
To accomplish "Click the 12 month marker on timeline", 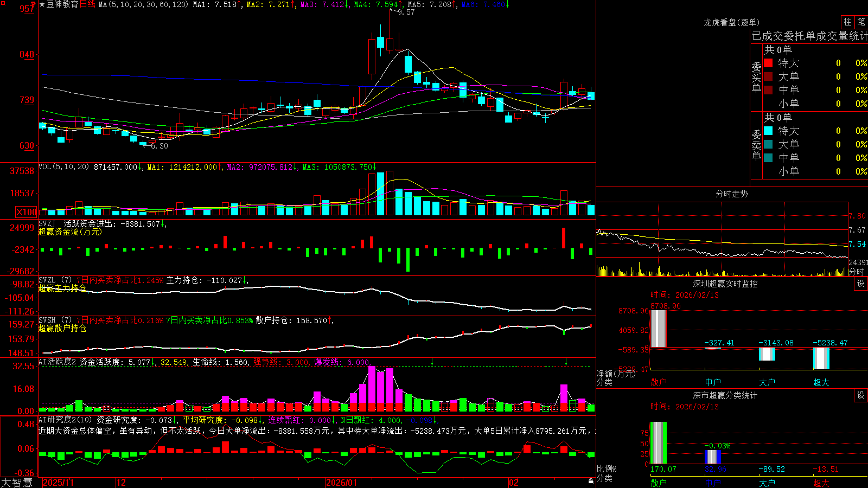I will point(122,483).
